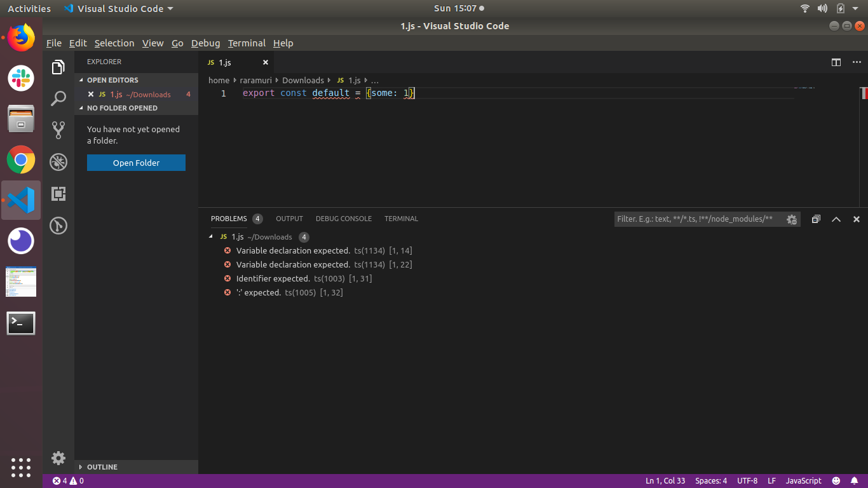Open the problems filter settings gear

(792, 219)
